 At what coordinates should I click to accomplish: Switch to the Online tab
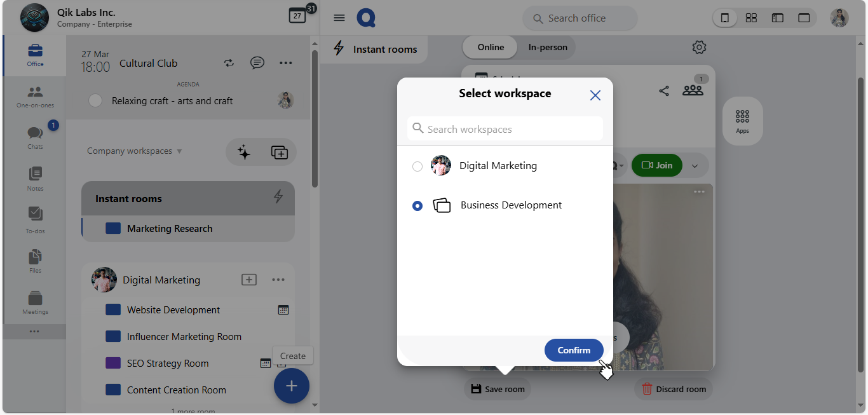click(491, 47)
